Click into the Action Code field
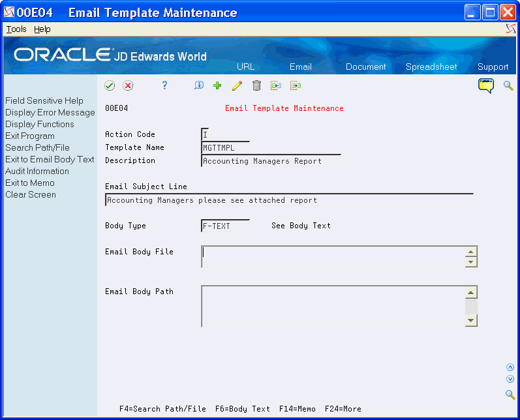520x420 pixels. click(x=205, y=134)
